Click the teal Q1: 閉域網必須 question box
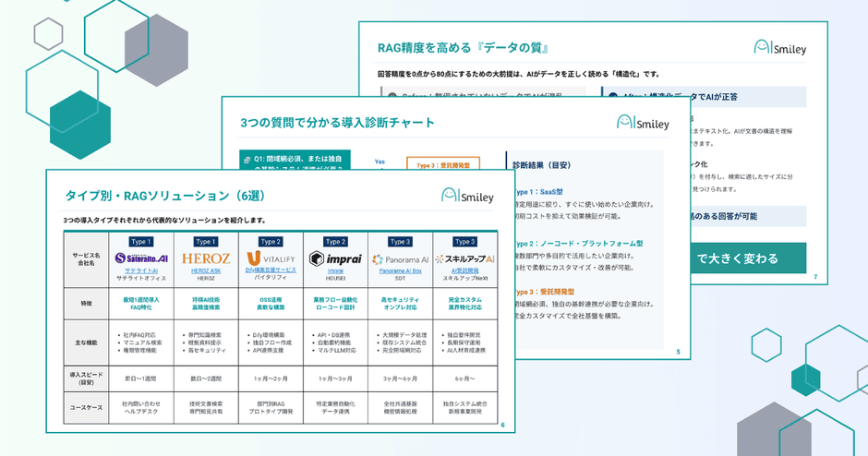The width and height of the screenshot is (868, 456). coord(295,160)
